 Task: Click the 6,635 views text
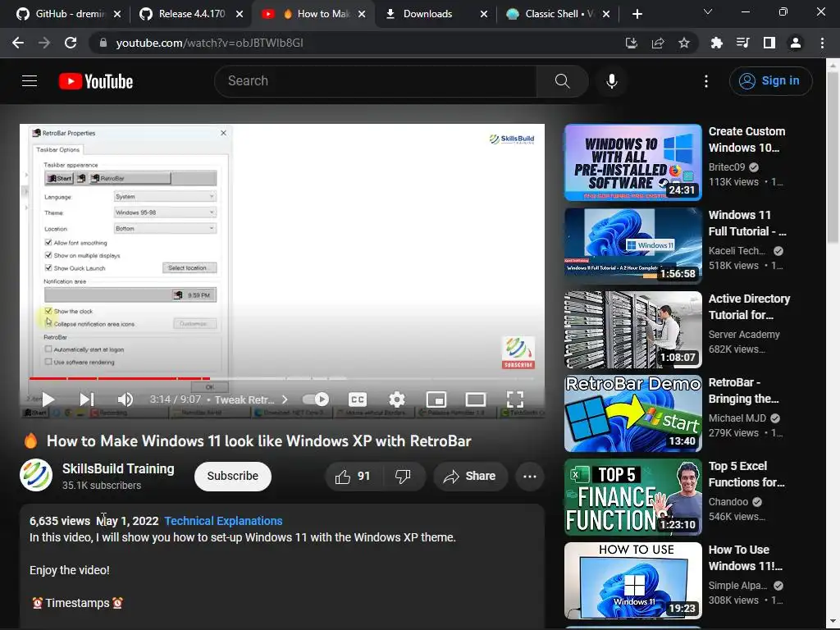pos(59,521)
